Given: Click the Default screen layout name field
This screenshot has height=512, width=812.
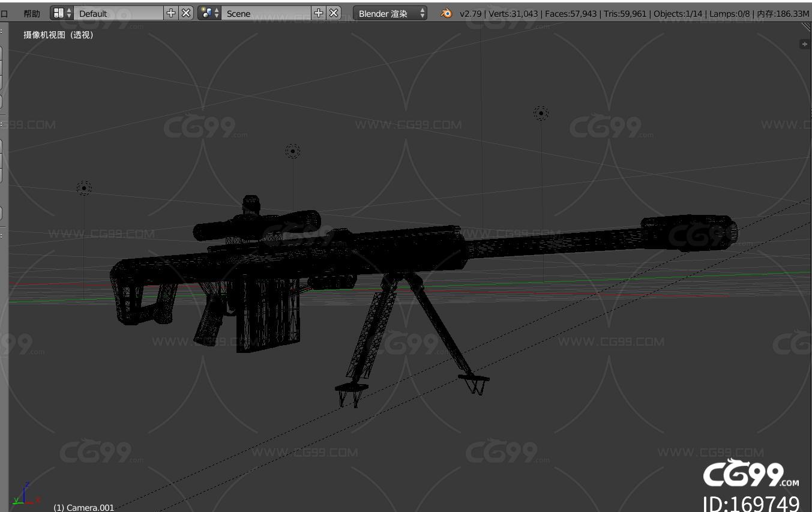Looking at the screenshot, I should [118, 13].
